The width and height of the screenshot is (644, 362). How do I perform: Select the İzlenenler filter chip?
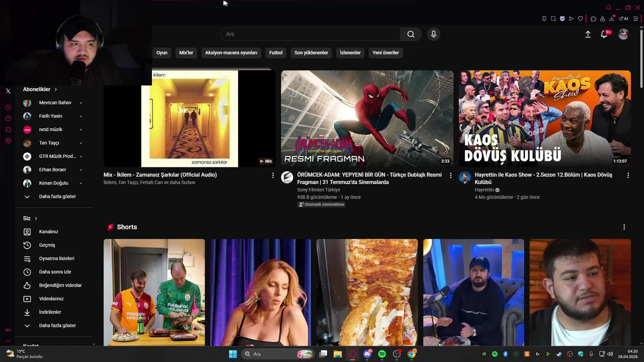[x=350, y=52]
